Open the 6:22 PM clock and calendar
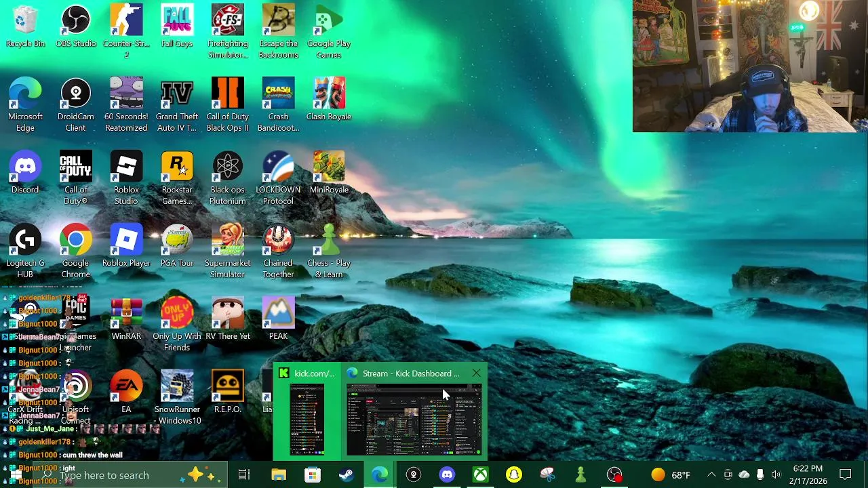This screenshot has height=488, width=868. tap(808, 475)
